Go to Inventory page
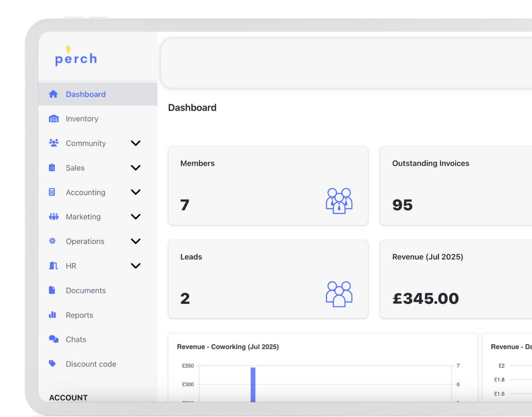 [82, 119]
